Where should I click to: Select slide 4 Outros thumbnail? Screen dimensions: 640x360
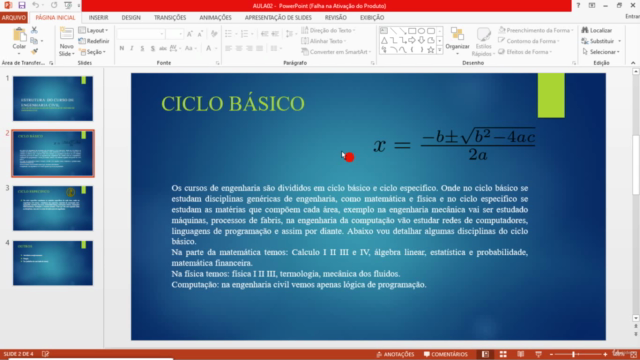click(x=53, y=263)
